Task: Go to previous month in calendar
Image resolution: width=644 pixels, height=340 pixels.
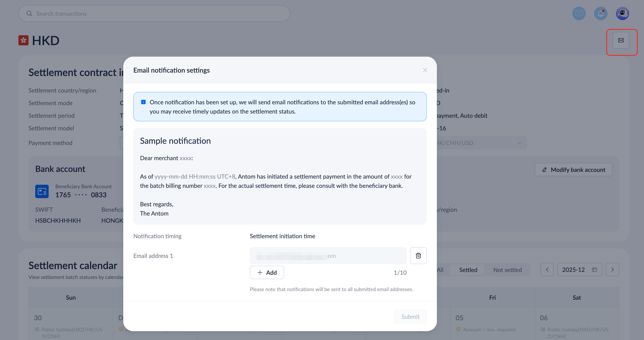Action: (547, 270)
